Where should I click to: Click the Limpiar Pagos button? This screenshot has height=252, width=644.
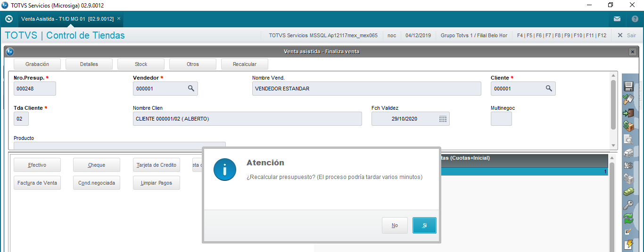157,183
